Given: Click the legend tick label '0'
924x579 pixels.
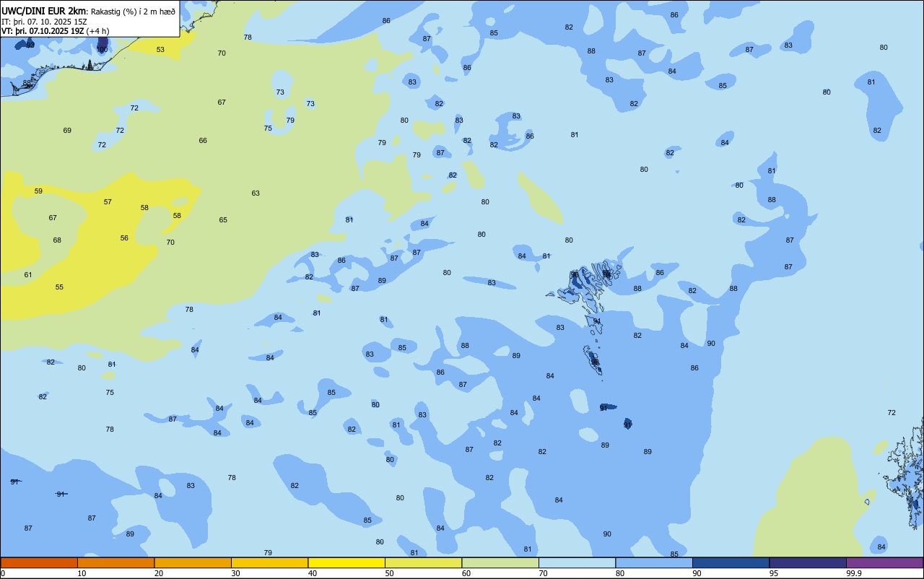Looking at the screenshot, I should [3, 573].
